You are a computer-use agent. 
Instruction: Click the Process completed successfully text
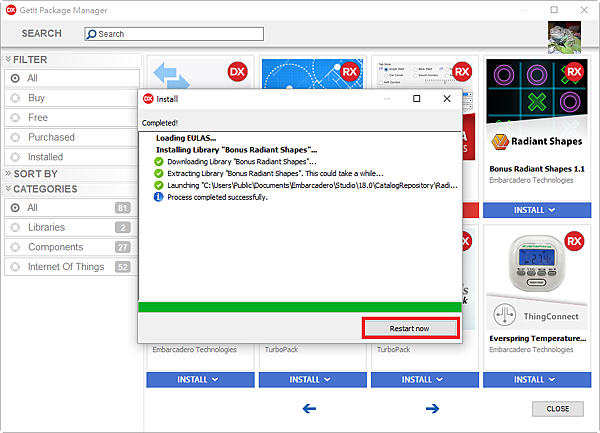pos(217,197)
